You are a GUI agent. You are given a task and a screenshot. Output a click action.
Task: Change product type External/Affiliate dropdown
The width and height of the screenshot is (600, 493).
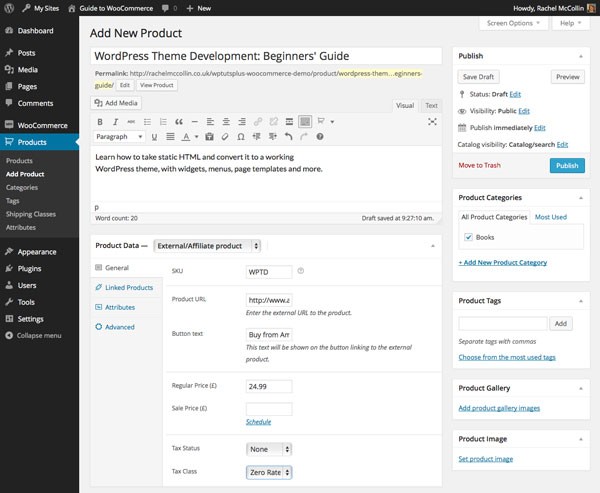(x=207, y=246)
